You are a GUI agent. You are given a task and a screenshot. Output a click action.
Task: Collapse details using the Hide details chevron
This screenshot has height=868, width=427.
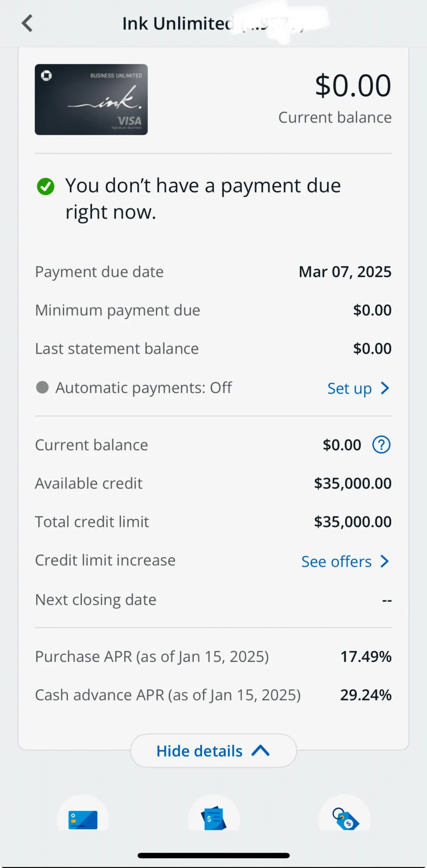pos(260,751)
